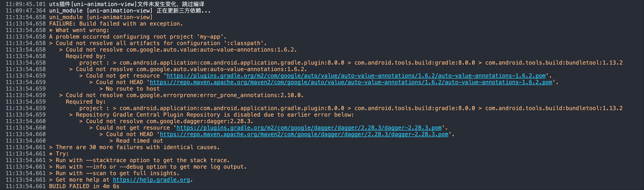Open the repo.maven.apache.org auto-value-annotations pom link

351,82
